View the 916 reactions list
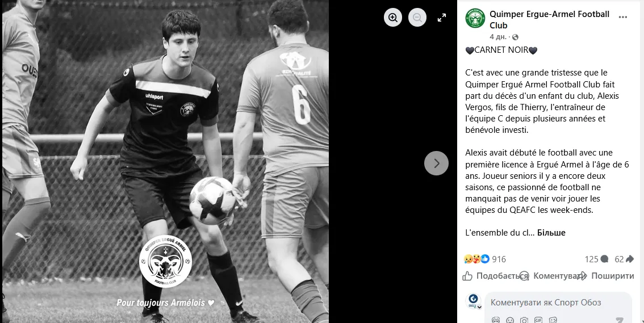Screen dimensions: 644x323 click(x=485, y=259)
